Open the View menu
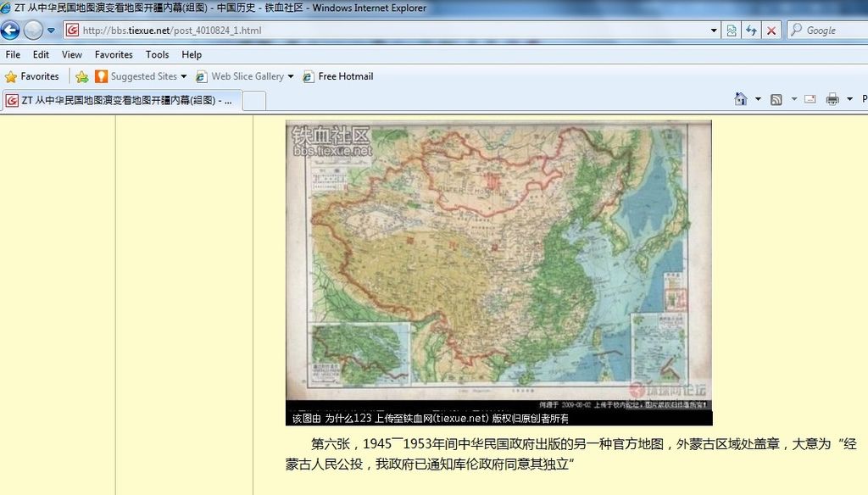The width and height of the screenshot is (868, 495). pos(71,54)
